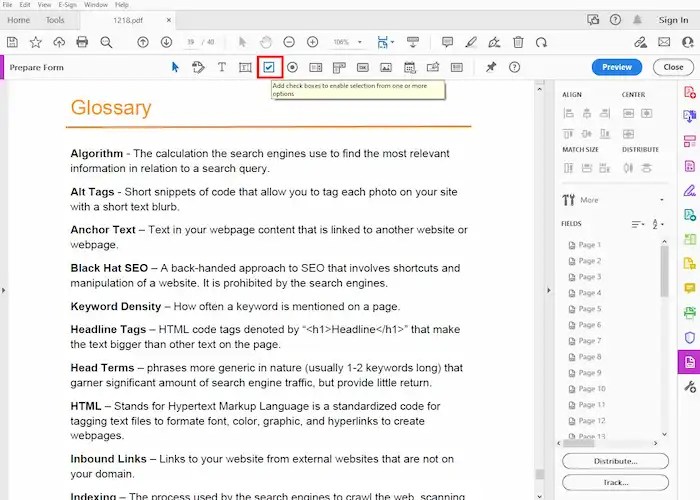This screenshot has width=700, height=500.
Task: Open the Edit menu
Action: pos(25,4)
